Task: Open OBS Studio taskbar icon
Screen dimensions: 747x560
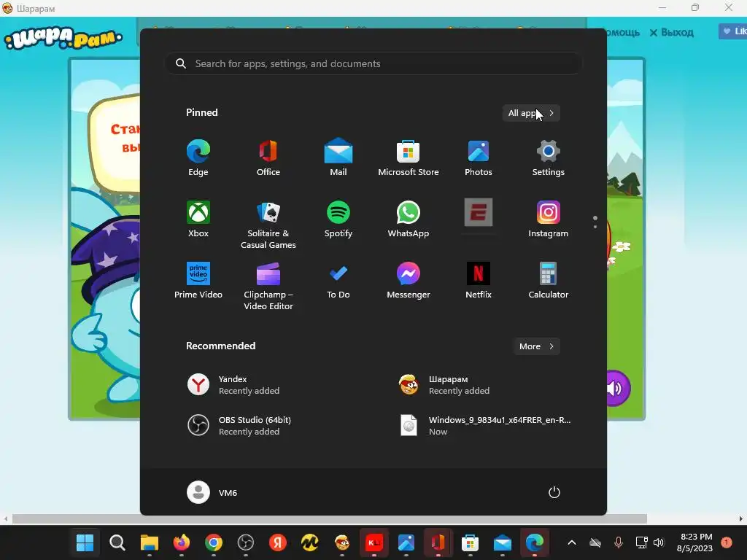Action: point(245,542)
